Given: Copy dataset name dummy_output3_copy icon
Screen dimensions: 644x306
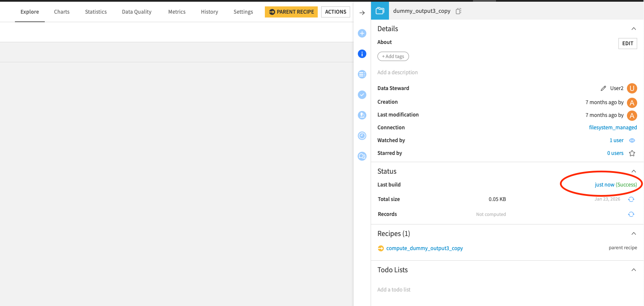Looking at the screenshot, I should 458,11.
